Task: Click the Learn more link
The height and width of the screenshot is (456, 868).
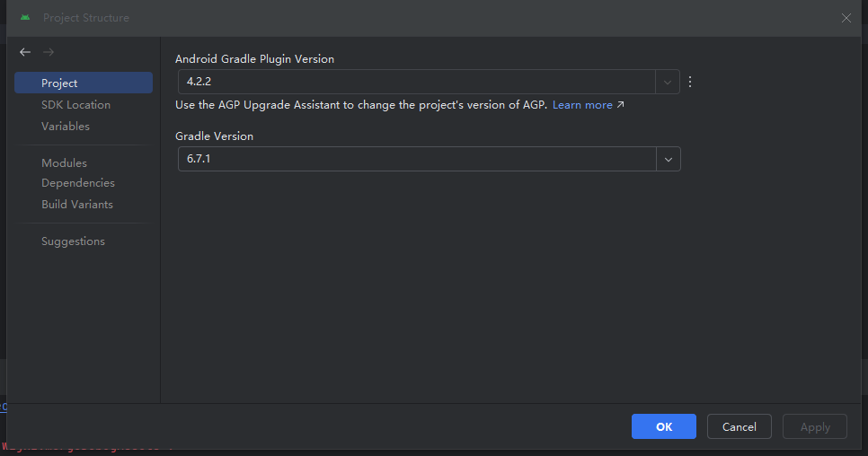Action: tap(582, 105)
